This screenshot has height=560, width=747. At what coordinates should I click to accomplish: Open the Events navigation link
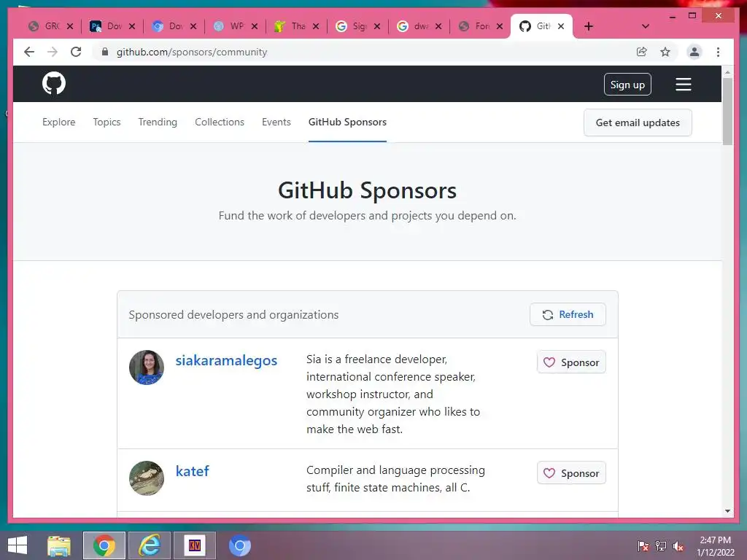(x=276, y=122)
